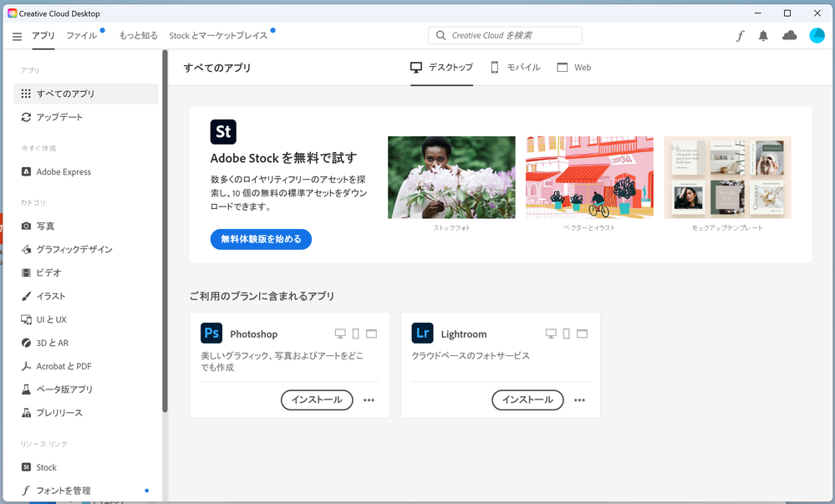The width and height of the screenshot is (835, 504).
Task: Click the ベクターとイラスト thumbnail
Action: coord(589,177)
